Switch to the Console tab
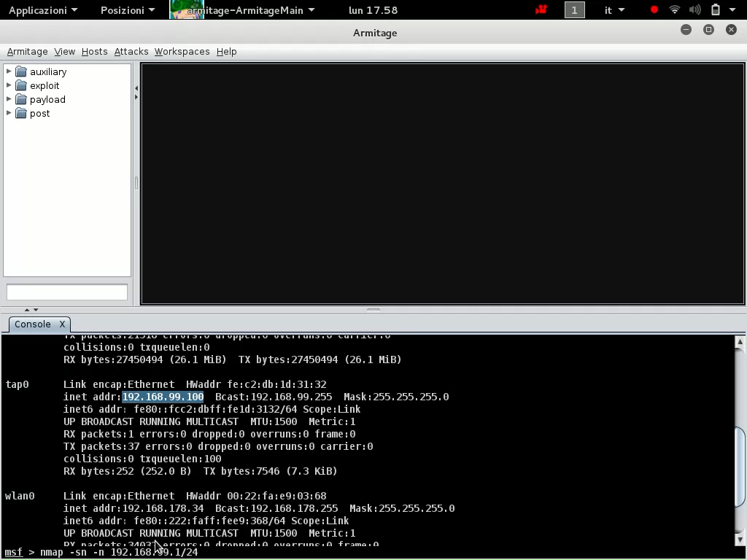This screenshot has height=560, width=747. (x=32, y=324)
